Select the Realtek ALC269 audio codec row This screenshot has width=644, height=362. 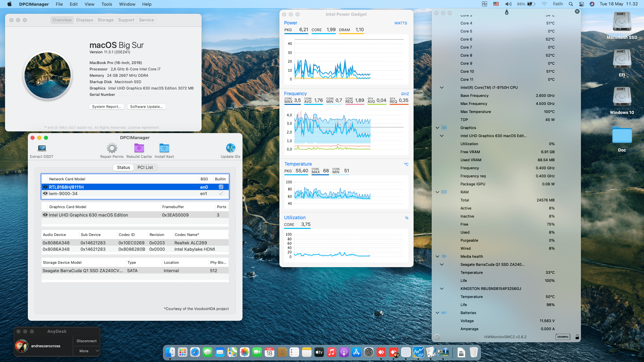[x=135, y=243]
